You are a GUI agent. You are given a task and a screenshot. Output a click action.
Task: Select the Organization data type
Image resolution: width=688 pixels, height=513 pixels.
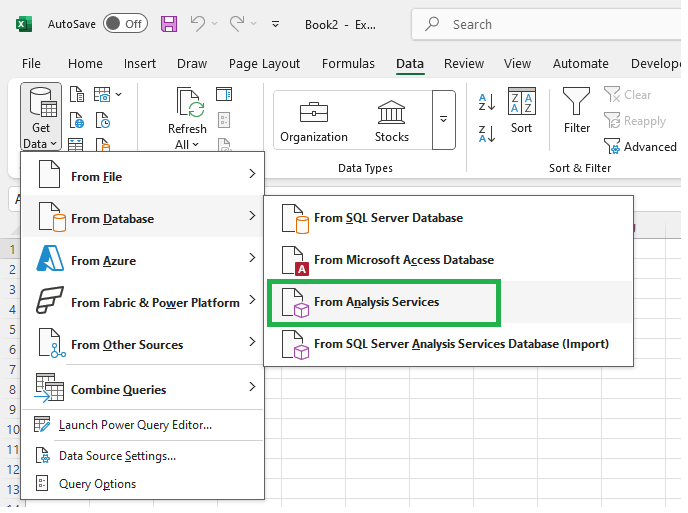pyautogui.click(x=314, y=120)
